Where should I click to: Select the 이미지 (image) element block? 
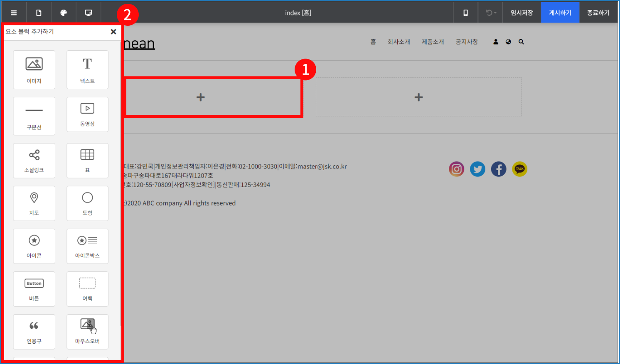[34, 70]
